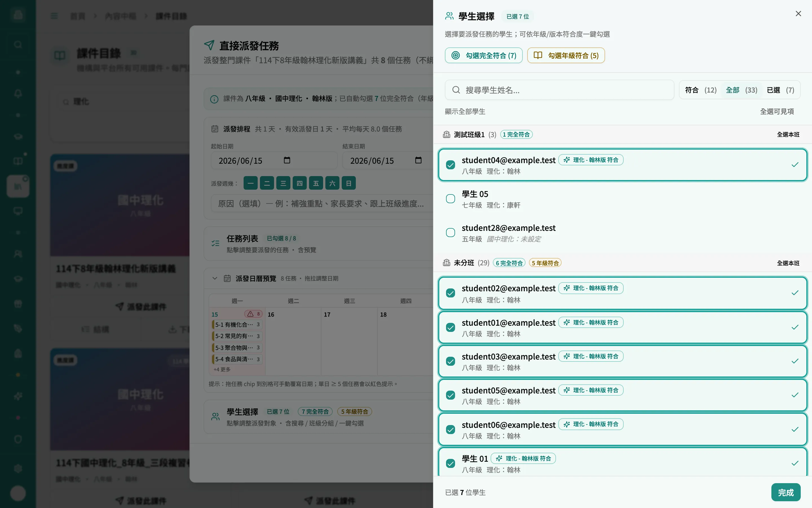Toggle weekday 三 in 派發週幾

(x=283, y=183)
